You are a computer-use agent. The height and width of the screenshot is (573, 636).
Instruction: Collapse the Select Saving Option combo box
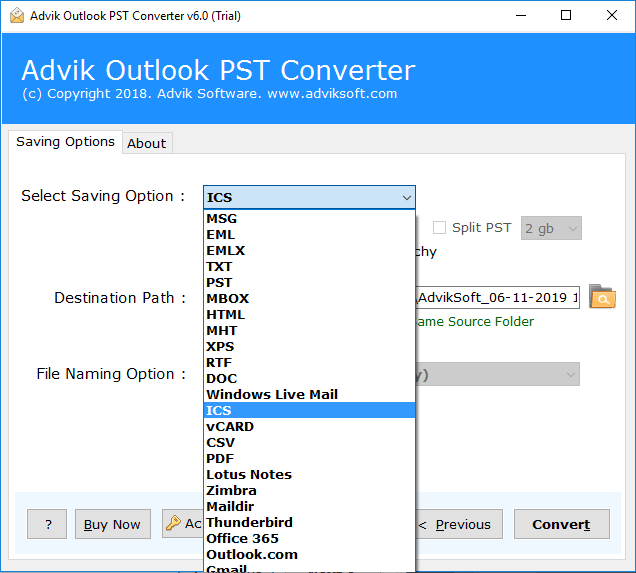(x=309, y=197)
